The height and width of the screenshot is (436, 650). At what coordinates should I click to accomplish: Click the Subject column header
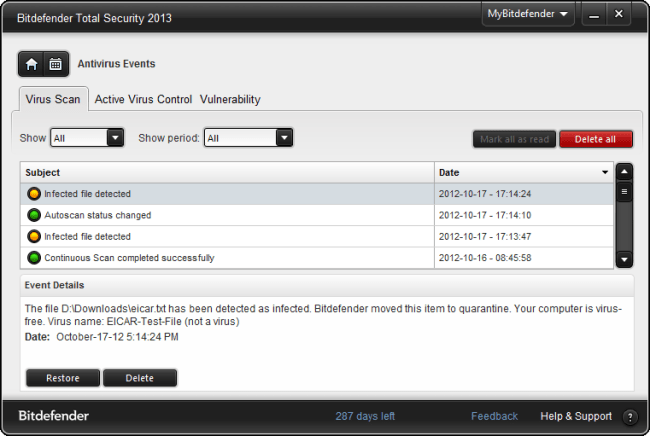[227, 172]
